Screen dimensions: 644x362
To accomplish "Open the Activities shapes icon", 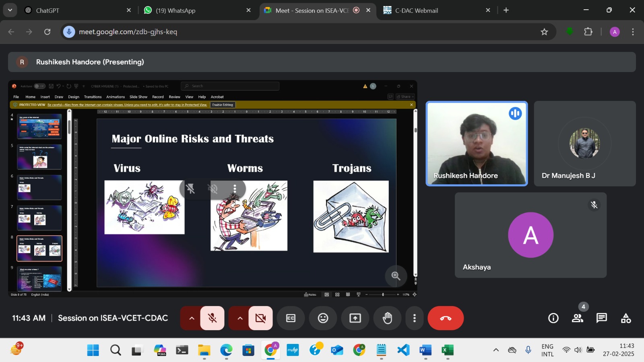I will (626, 318).
